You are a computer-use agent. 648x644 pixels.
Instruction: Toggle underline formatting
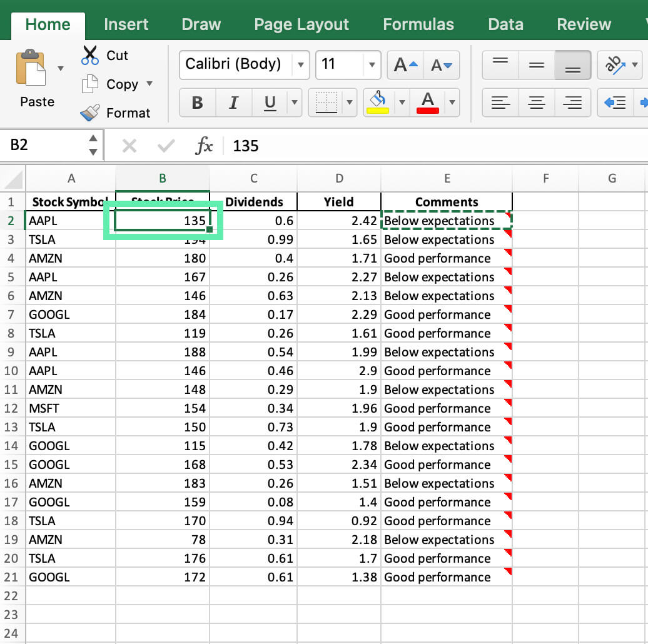270,103
